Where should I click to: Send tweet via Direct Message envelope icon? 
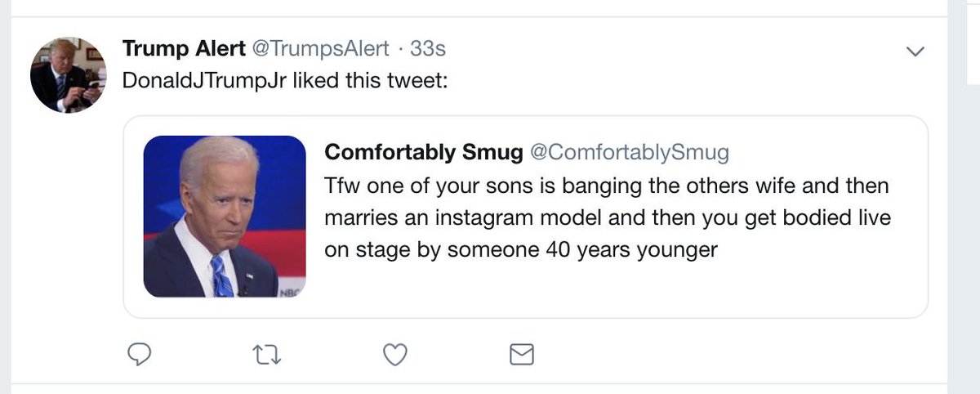pos(521,354)
